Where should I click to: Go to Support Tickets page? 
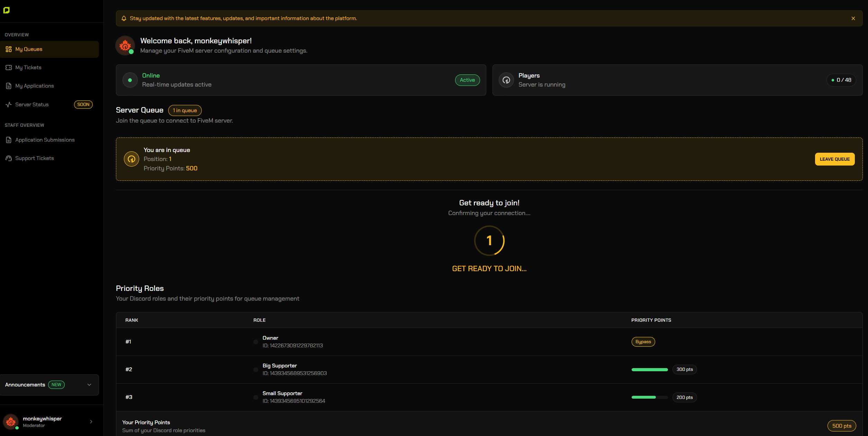(x=35, y=158)
